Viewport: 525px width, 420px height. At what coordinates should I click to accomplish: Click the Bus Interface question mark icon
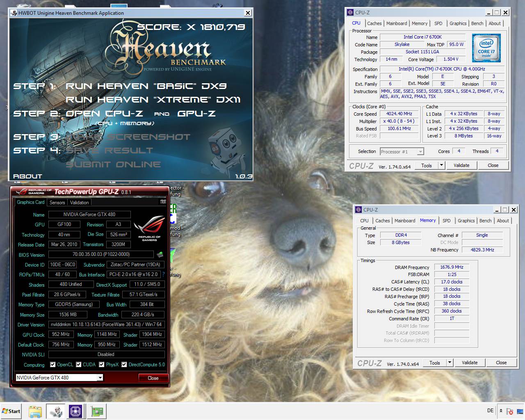[164, 274]
